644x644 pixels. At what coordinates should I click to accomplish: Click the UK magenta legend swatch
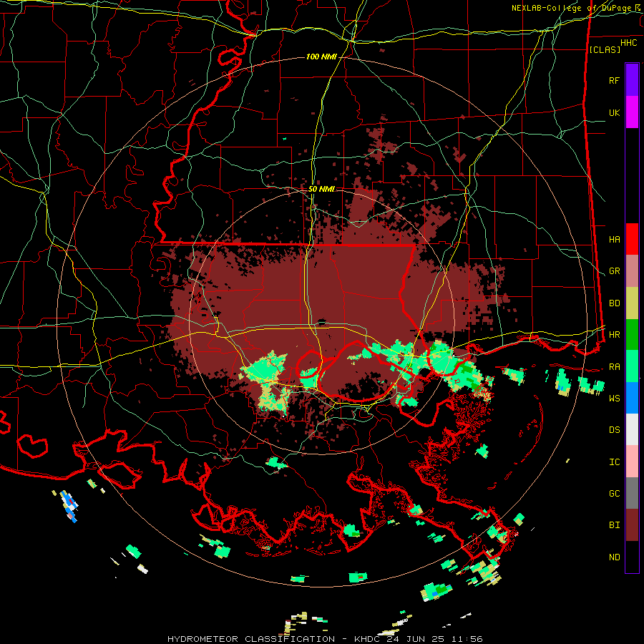[632, 112]
